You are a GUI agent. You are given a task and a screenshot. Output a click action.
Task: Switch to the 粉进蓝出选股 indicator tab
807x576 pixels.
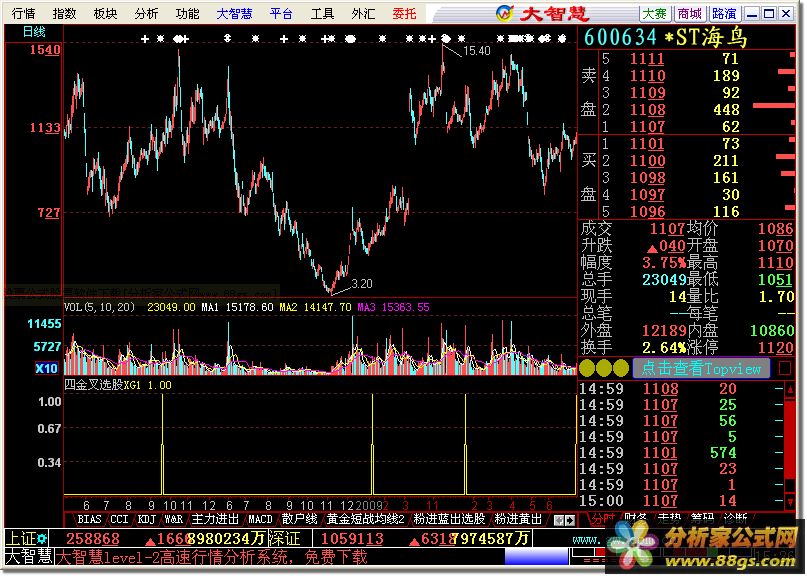pos(449,519)
